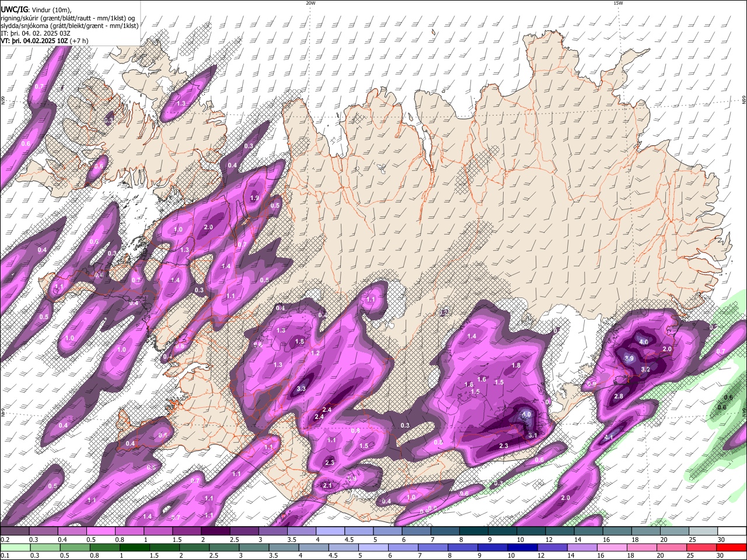Pick bottom scale swatch between 0.5 and 0.8

click(x=75, y=547)
